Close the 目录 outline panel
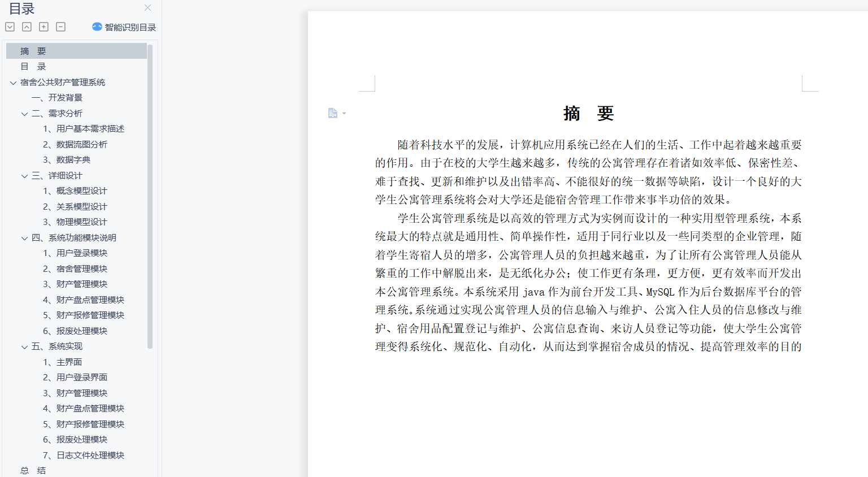Image resolution: width=868 pixels, height=477 pixels. coord(147,8)
